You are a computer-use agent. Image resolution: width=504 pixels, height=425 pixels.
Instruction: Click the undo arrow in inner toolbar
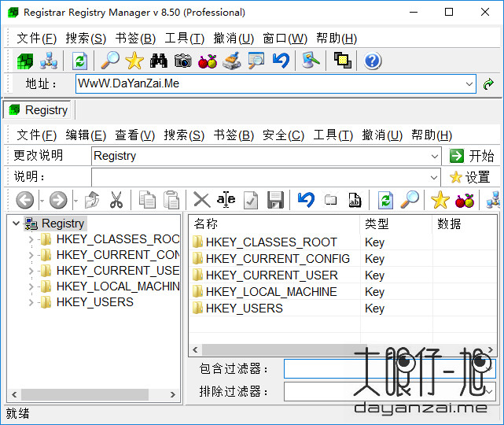coord(306,200)
